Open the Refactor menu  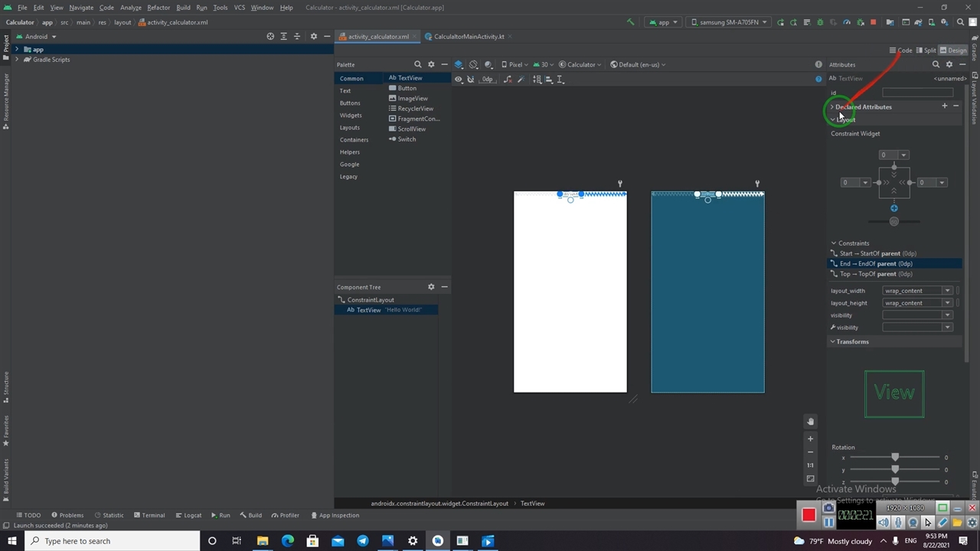(x=158, y=8)
